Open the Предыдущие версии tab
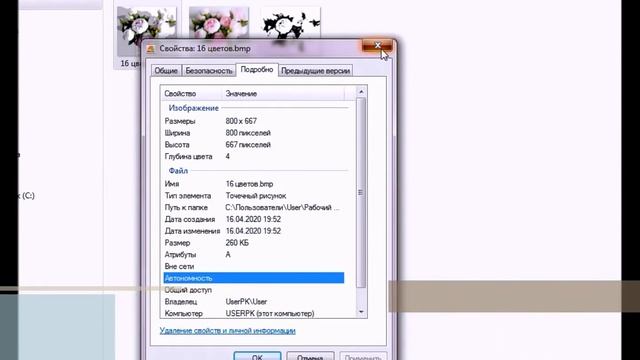The image size is (640, 360). click(x=316, y=71)
